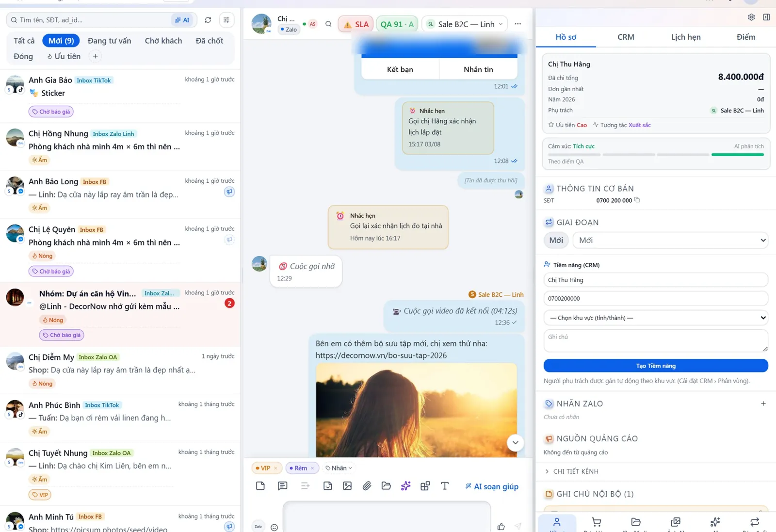Viewport: 776px width, 532px height.
Task: Toggle the AI search button
Action: tap(183, 20)
